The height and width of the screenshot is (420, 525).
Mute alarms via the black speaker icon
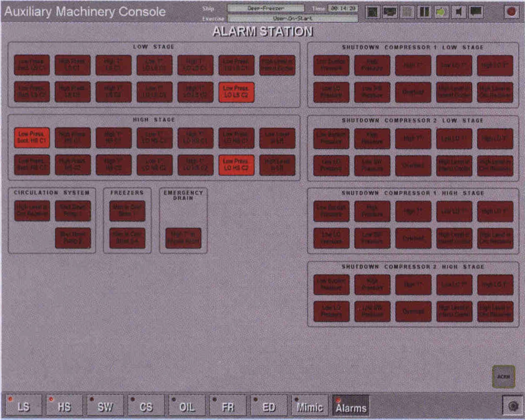click(459, 12)
